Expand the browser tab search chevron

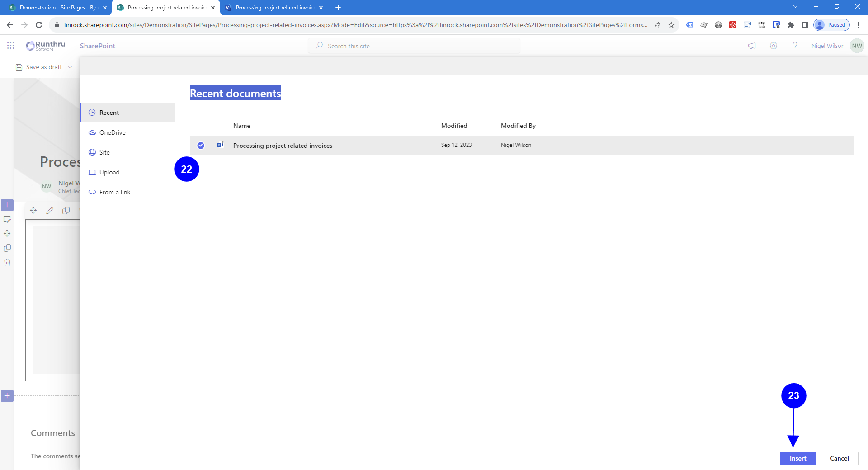795,7
